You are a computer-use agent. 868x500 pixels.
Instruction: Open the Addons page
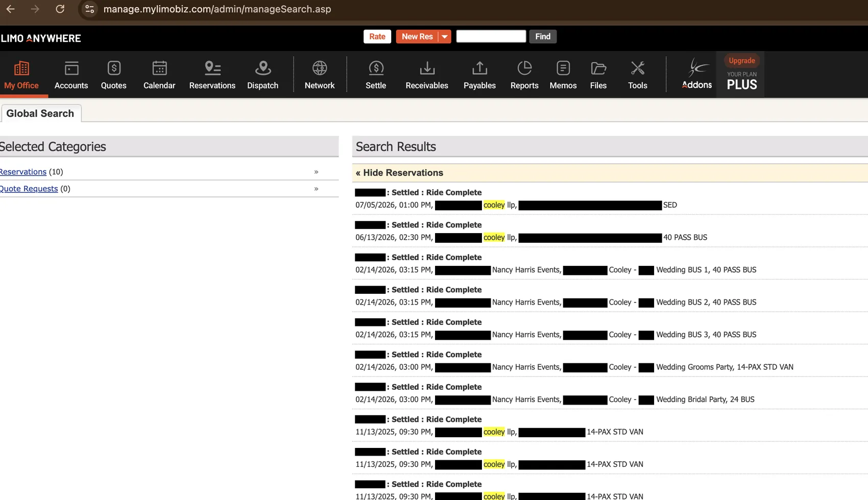pyautogui.click(x=697, y=74)
